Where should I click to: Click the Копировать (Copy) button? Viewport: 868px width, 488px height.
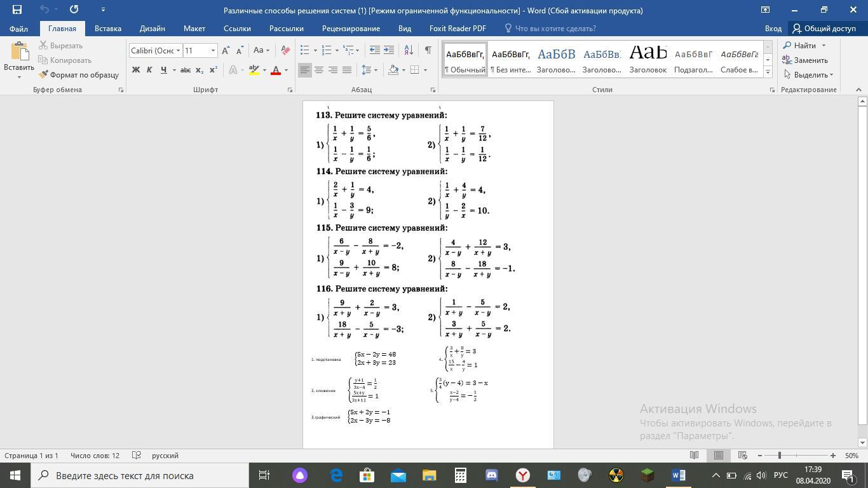(x=65, y=60)
